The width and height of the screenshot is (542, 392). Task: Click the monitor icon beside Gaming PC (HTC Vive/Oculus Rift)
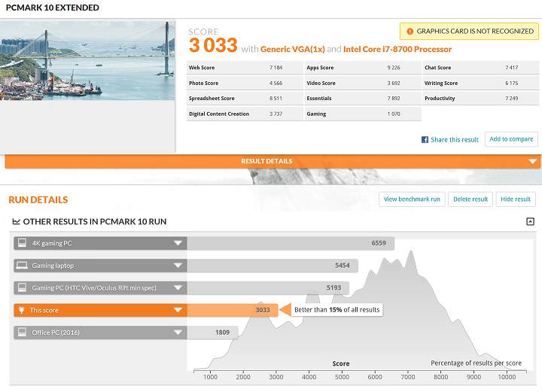[22, 288]
